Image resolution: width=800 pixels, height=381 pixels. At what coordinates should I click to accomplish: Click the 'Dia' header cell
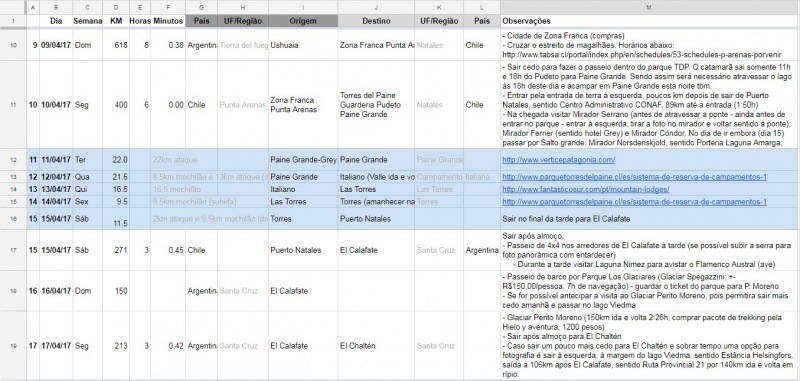click(x=56, y=21)
